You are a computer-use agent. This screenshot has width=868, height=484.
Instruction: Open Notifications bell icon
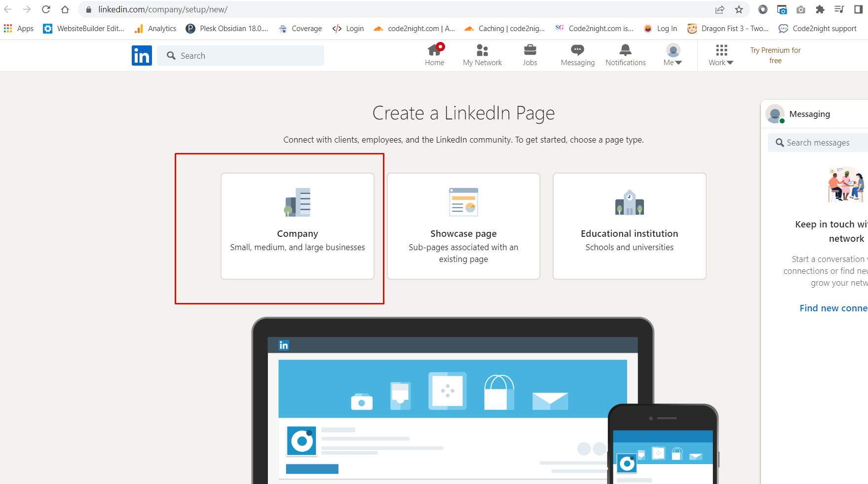click(x=625, y=55)
